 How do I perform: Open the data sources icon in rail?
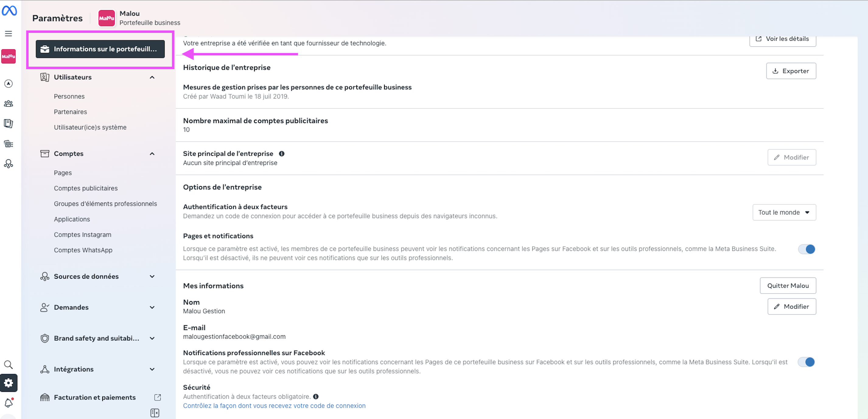[x=9, y=164]
